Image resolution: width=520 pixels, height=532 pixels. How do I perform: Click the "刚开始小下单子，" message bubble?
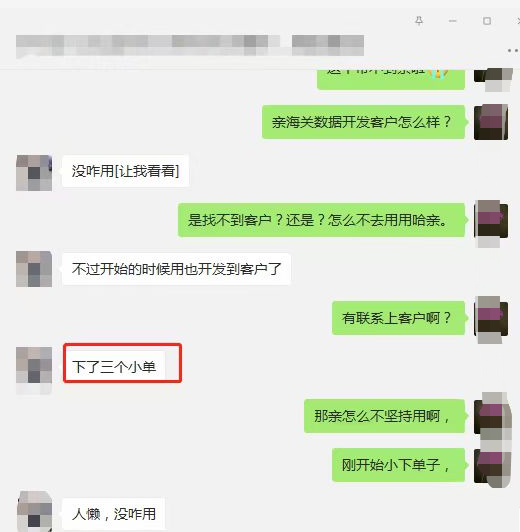click(398, 465)
